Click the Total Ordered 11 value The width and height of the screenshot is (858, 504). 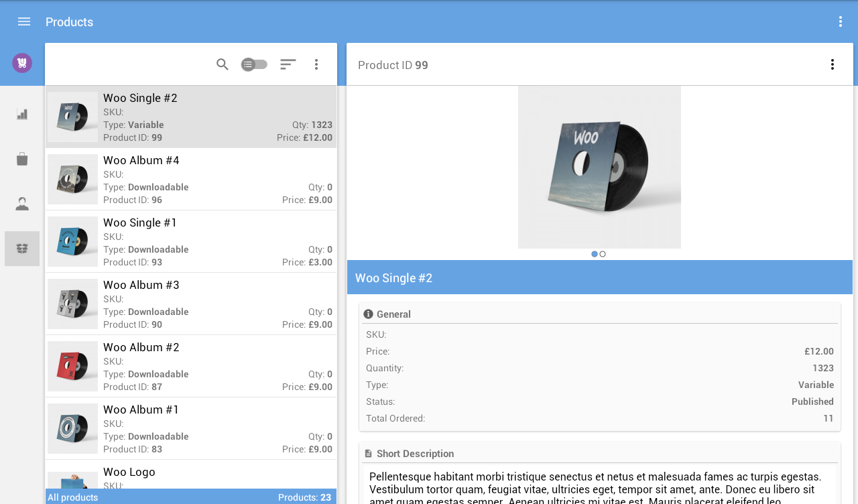pos(829,418)
